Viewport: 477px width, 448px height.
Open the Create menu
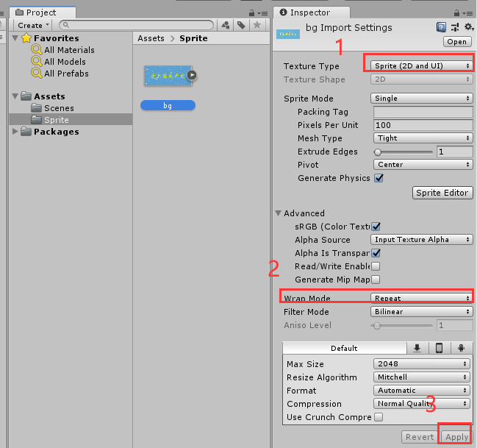pyautogui.click(x=33, y=25)
